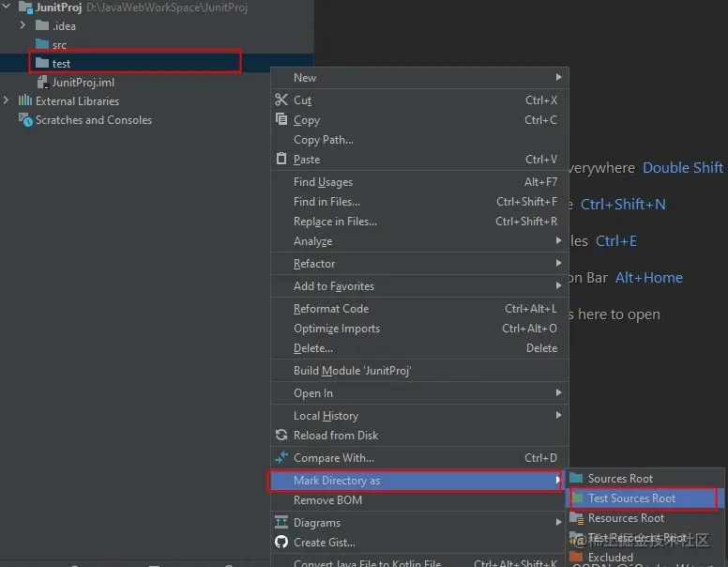Click the Excluded orange folder icon

click(x=576, y=557)
